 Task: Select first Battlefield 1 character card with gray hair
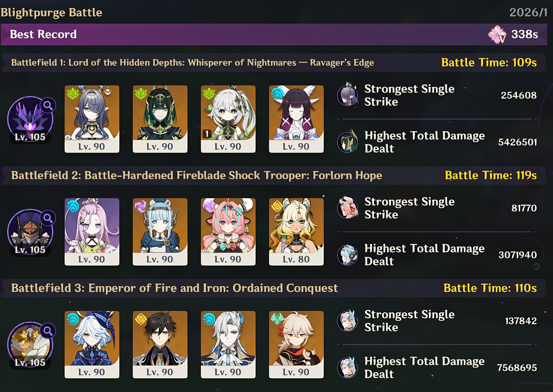[92, 119]
